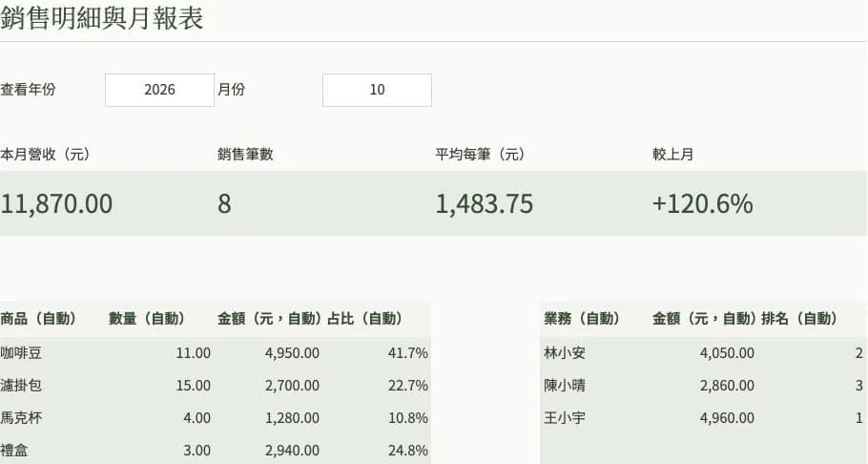Select amount 1,280.00 for 馬克杯
Image resolution: width=868 pixels, height=464 pixels.
coord(292,418)
